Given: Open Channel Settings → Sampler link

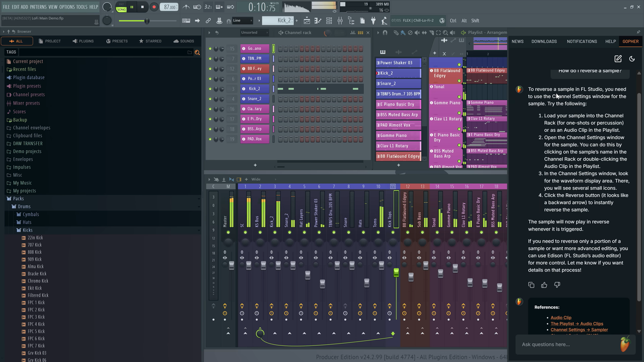Looking at the screenshot, I should (579, 330).
